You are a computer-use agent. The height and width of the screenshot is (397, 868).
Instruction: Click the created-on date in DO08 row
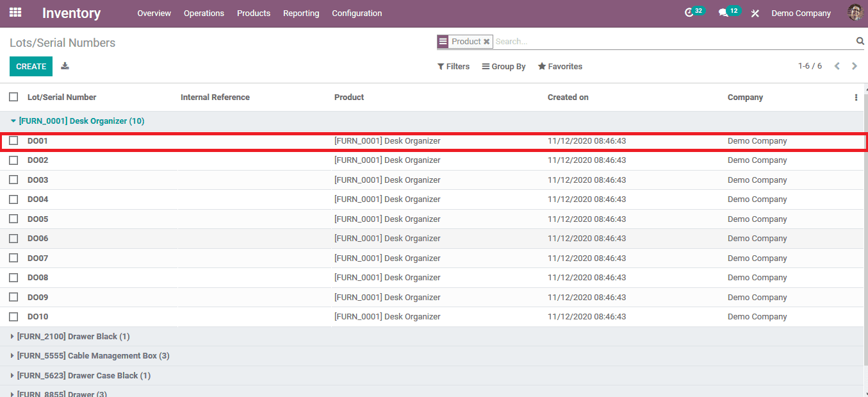[x=587, y=278]
